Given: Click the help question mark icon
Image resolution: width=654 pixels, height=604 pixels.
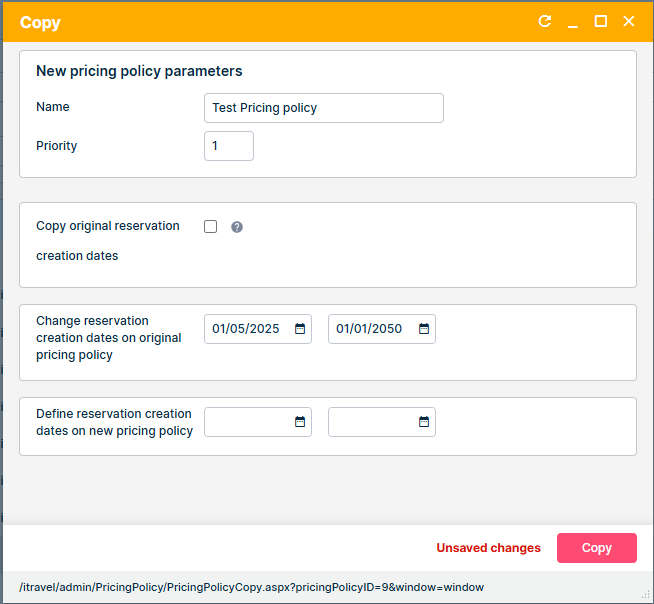Looking at the screenshot, I should point(237,227).
